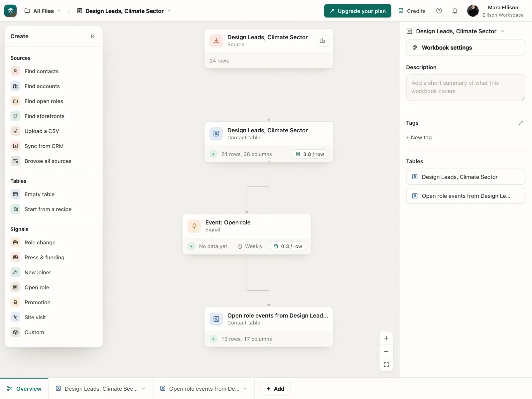Screen dimensions: 532x399
Task: Open Open role events table in Tables list
Action: point(465,196)
